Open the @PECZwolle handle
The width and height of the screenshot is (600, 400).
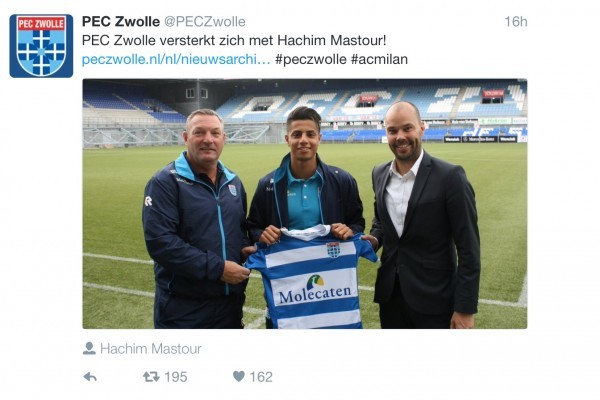205,21
